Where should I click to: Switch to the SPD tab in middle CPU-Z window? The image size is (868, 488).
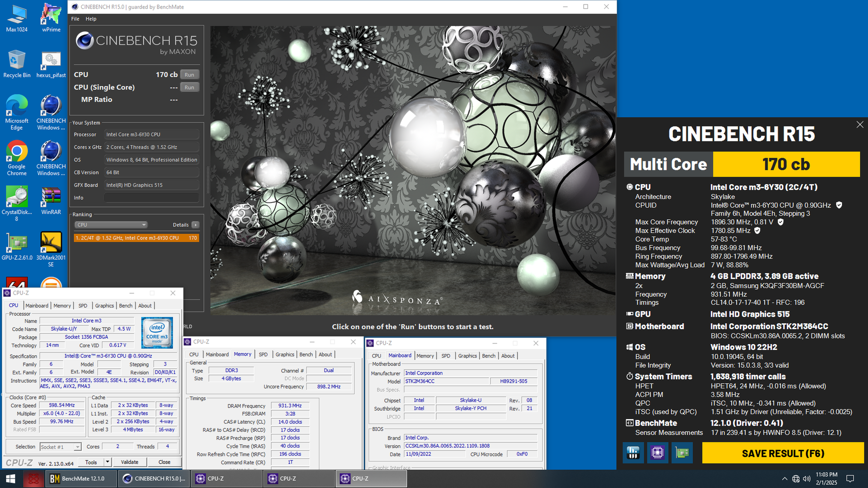[263, 355]
